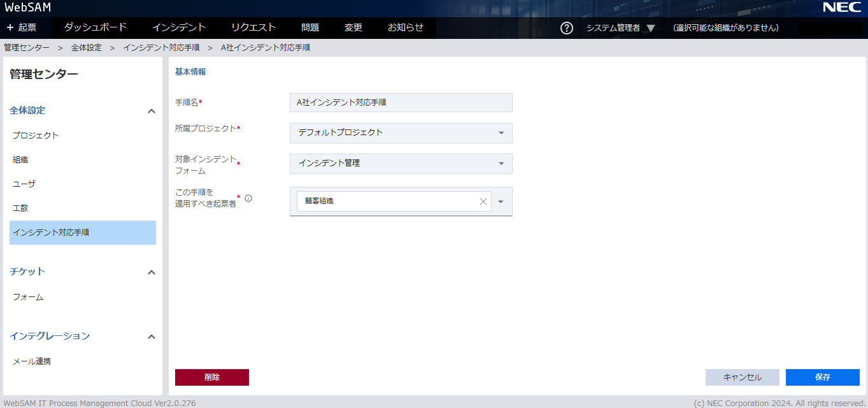Click the red 削除 delete button
The height and width of the screenshot is (408, 868).
211,377
